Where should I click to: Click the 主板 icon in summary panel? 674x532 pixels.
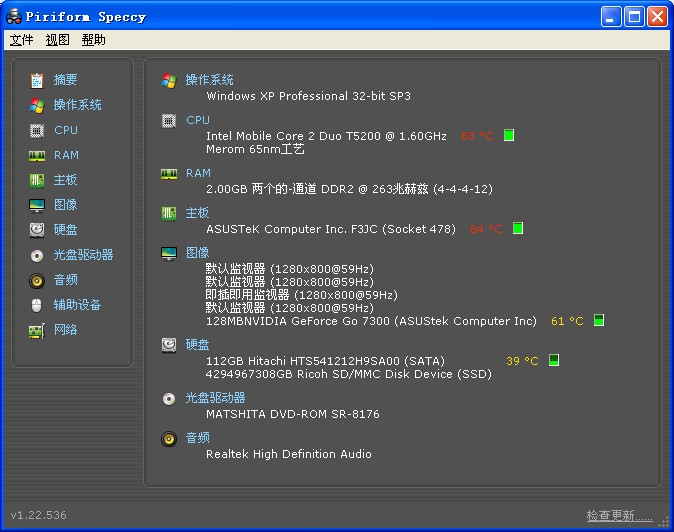[x=169, y=214]
